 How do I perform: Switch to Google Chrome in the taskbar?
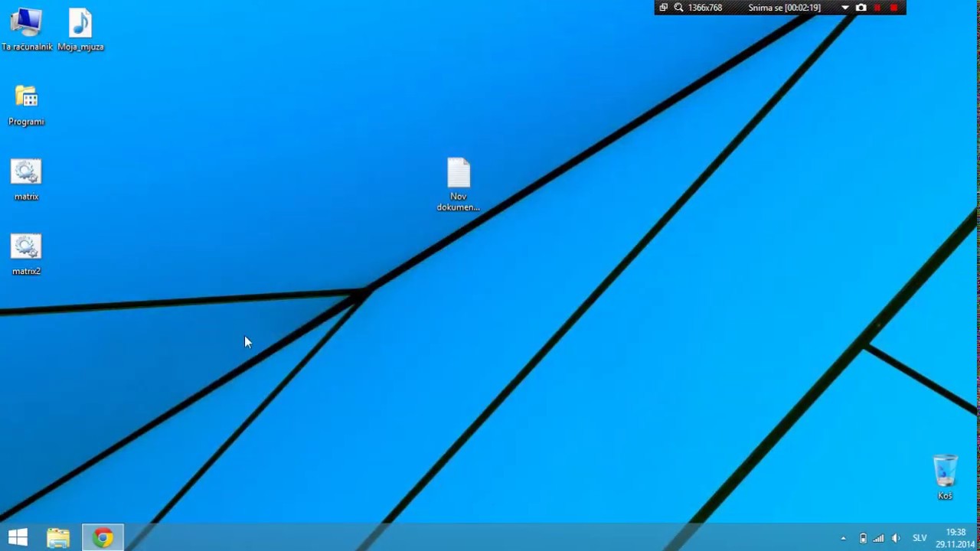coord(103,538)
